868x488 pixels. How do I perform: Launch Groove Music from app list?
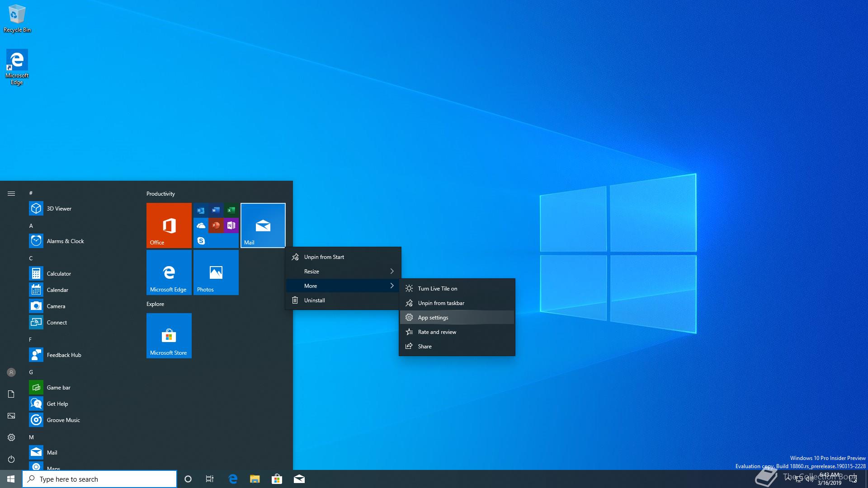tap(63, 420)
